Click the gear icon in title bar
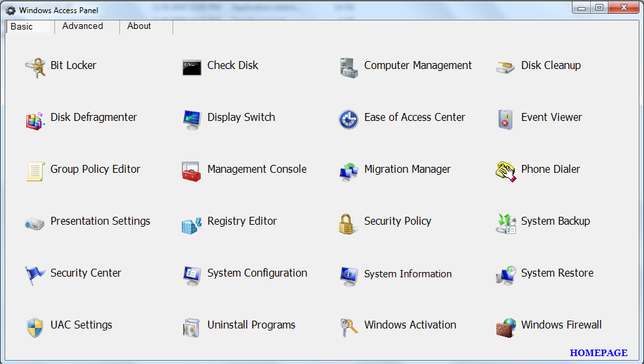The width and height of the screenshot is (644, 364). 11,11
